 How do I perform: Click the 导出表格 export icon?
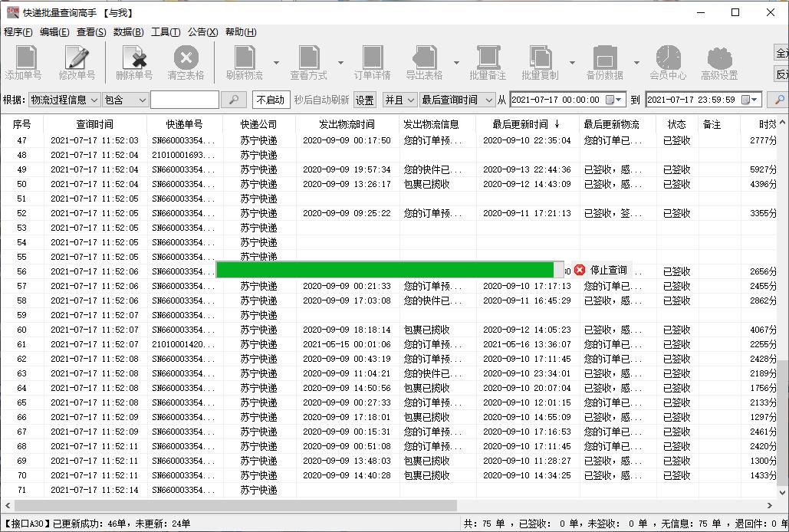point(426,61)
